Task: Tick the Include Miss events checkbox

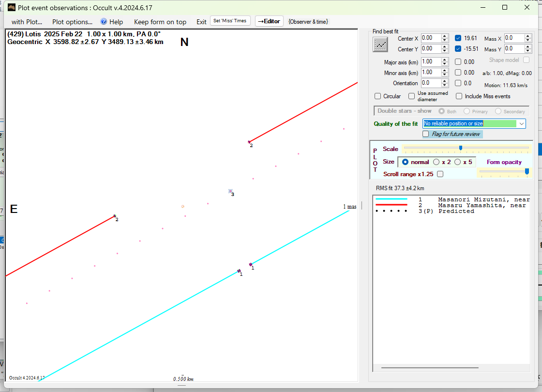Action: click(x=459, y=96)
